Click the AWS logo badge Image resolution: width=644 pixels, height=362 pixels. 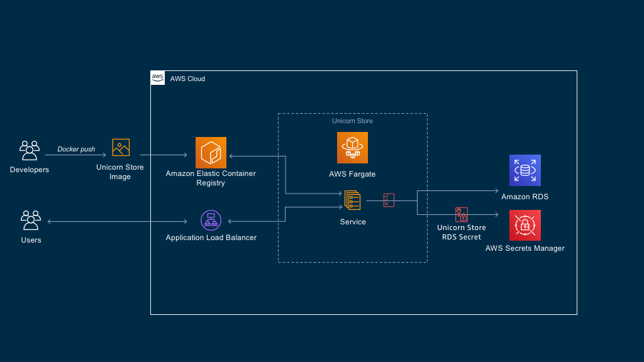[x=158, y=77]
